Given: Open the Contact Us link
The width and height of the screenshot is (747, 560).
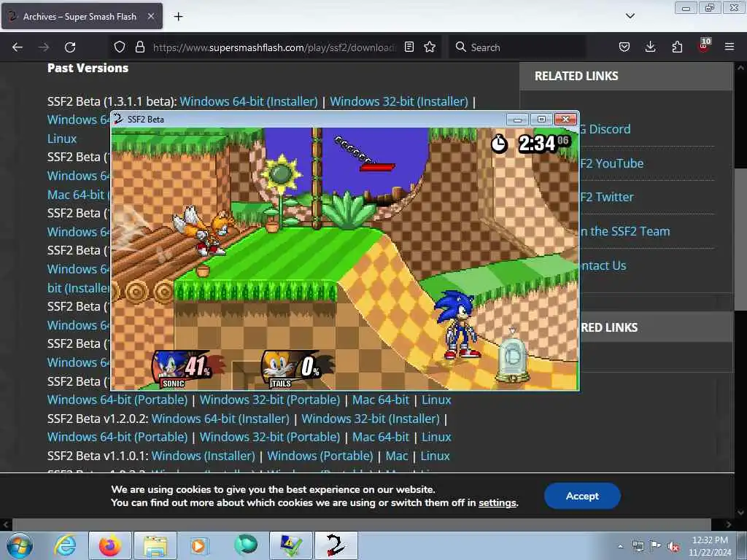Looking at the screenshot, I should (603, 265).
